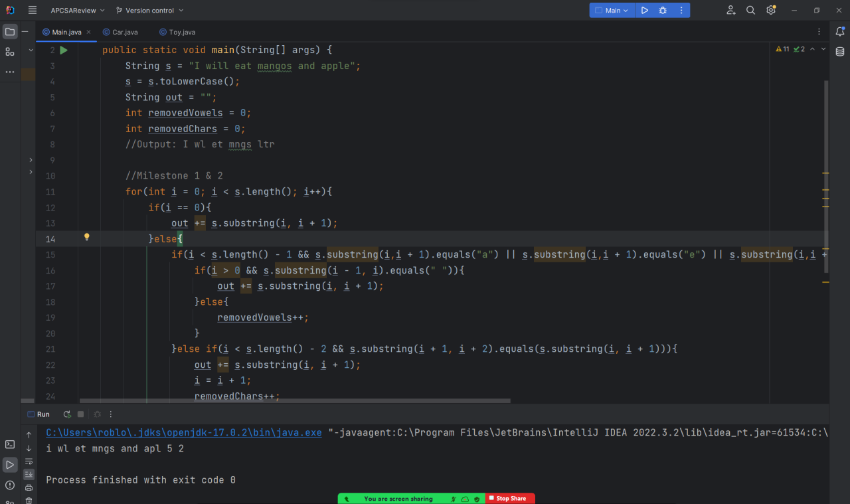The width and height of the screenshot is (850, 504).
Task: Toggle the Project tool window folder icon
Action: coord(10,31)
